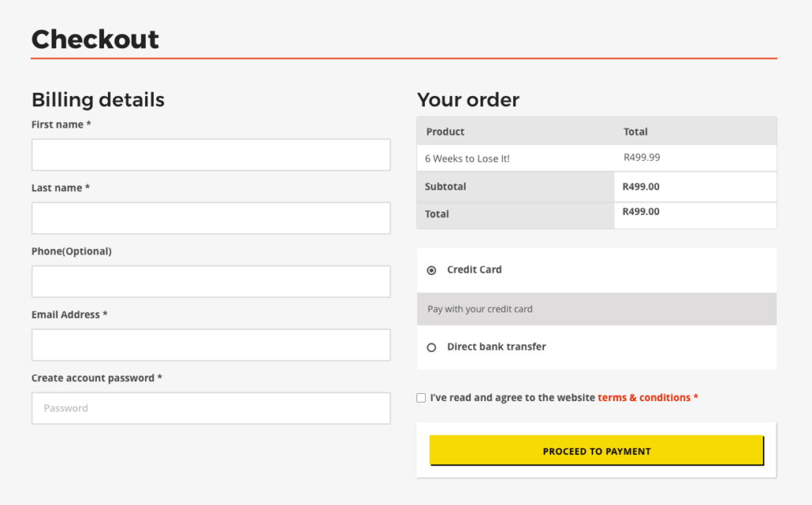Click the 6 Weeks to Lose It! product
This screenshot has width=812, height=505.
click(x=467, y=159)
